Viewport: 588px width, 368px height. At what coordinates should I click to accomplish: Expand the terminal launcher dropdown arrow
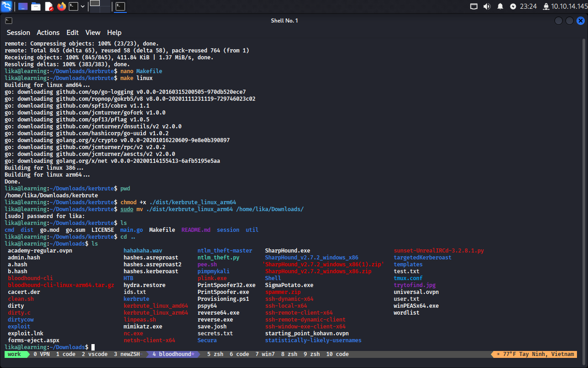[83, 6]
